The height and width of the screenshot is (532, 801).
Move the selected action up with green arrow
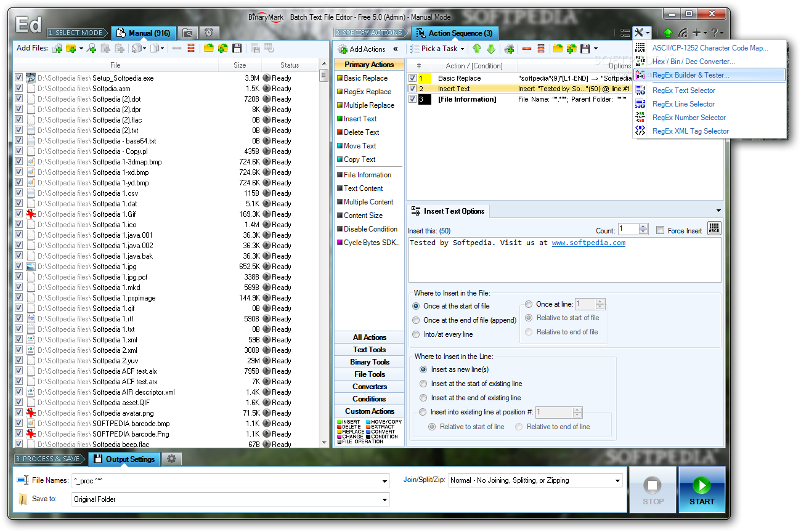point(477,49)
